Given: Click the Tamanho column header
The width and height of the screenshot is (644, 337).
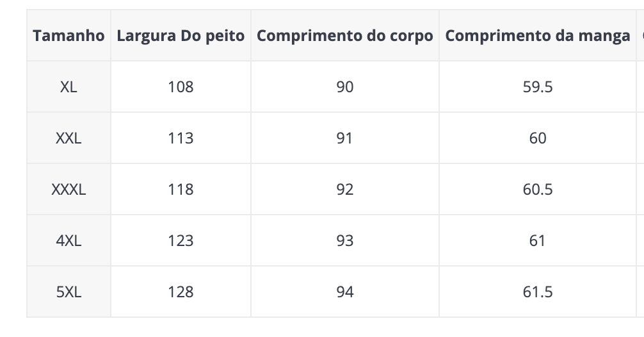Looking at the screenshot, I should (68, 36).
